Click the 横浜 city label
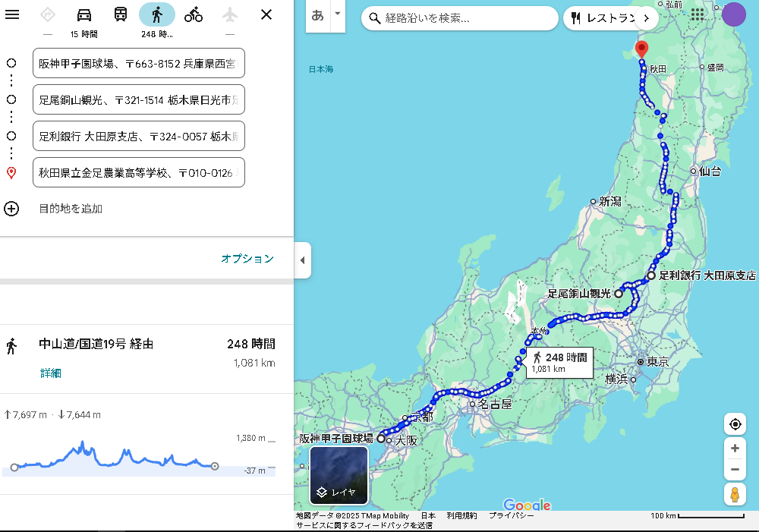 tap(616, 379)
